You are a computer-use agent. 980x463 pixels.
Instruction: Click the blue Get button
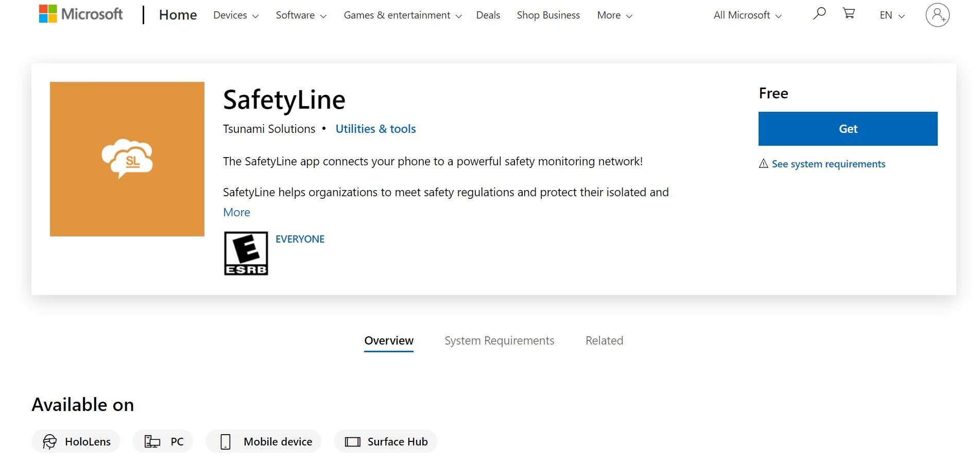(x=848, y=129)
